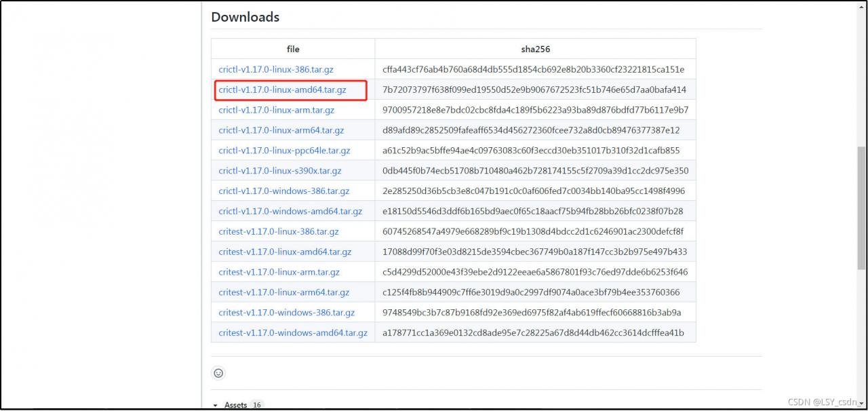Click the Downloads section heading

click(245, 17)
